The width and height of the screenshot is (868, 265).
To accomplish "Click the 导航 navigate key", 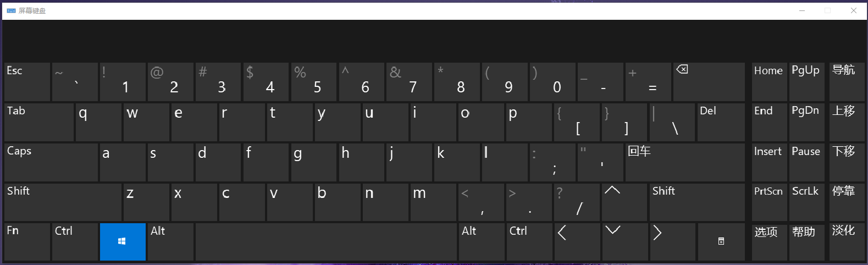I will 845,82.
